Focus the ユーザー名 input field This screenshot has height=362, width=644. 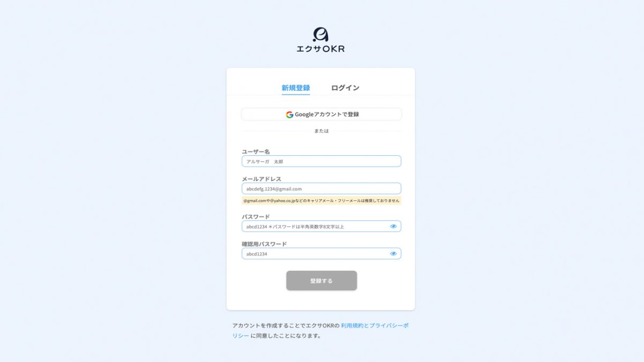[x=321, y=161]
